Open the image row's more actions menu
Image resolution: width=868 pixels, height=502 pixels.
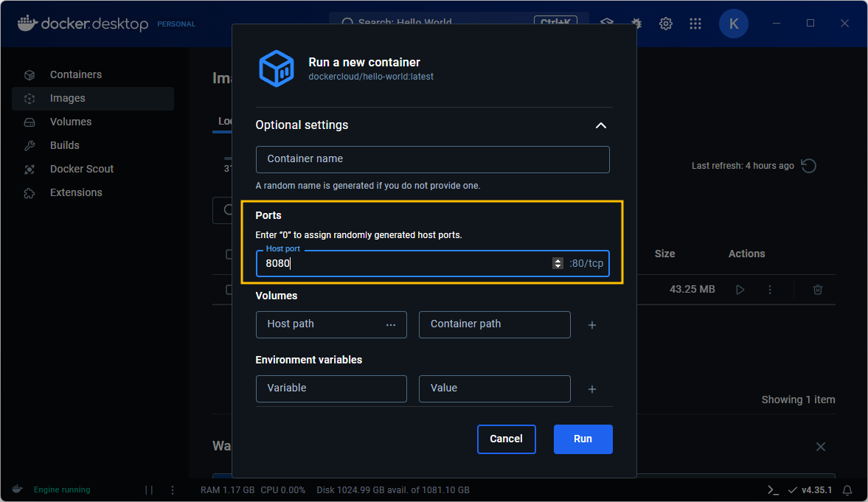769,290
